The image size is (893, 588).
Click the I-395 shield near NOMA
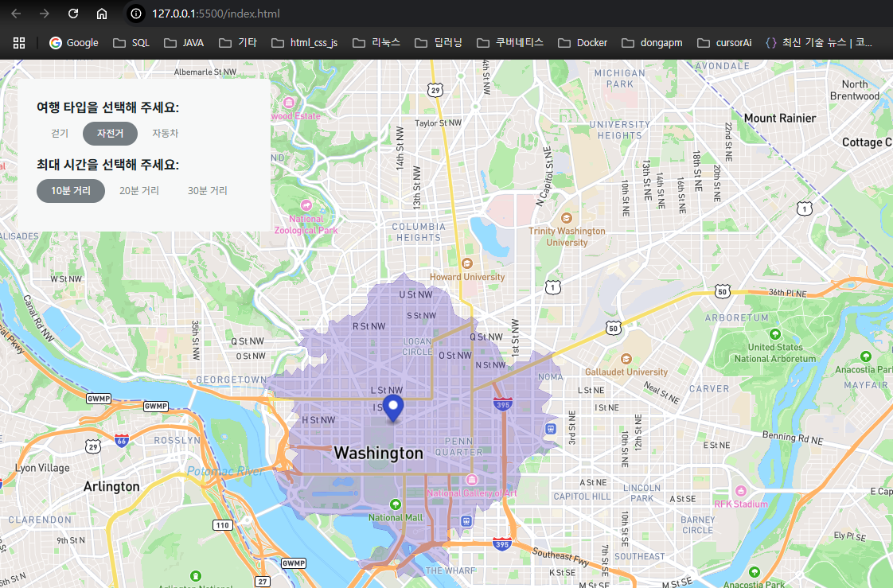[502, 404]
